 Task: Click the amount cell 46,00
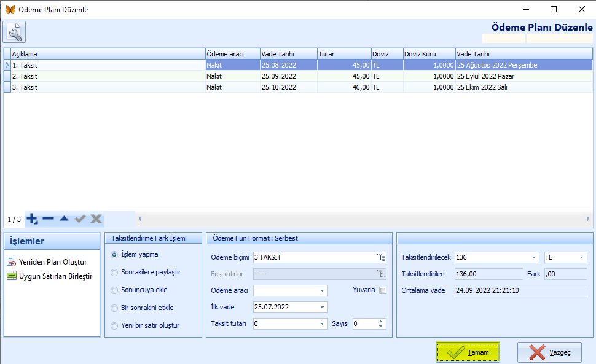[x=344, y=87]
